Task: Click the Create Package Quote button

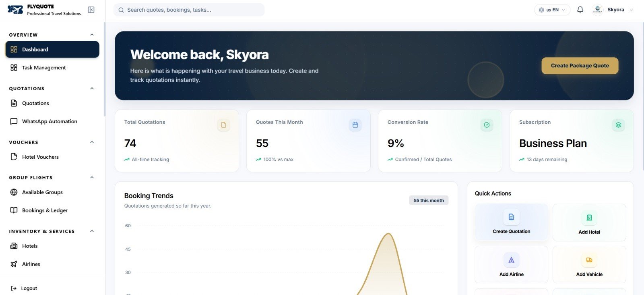Action: point(580,66)
